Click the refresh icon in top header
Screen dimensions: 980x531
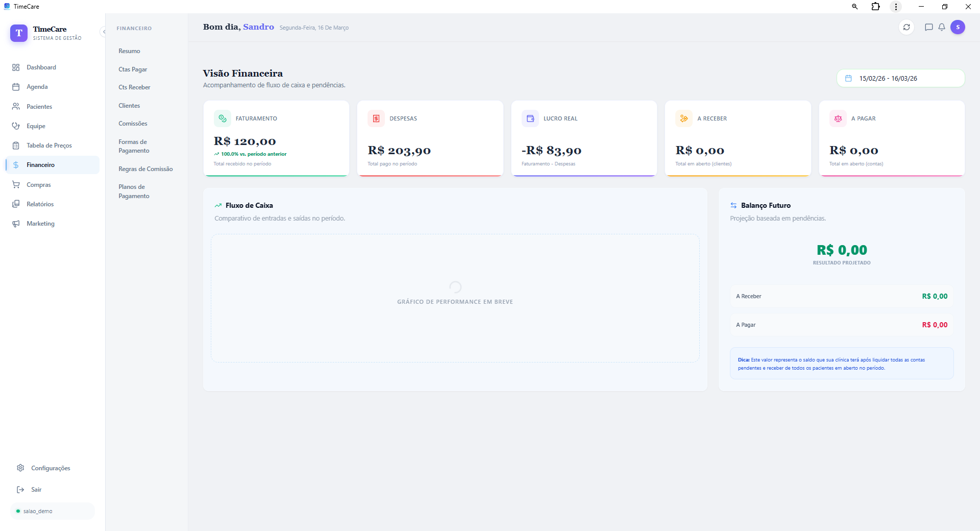tap(906, 27)
